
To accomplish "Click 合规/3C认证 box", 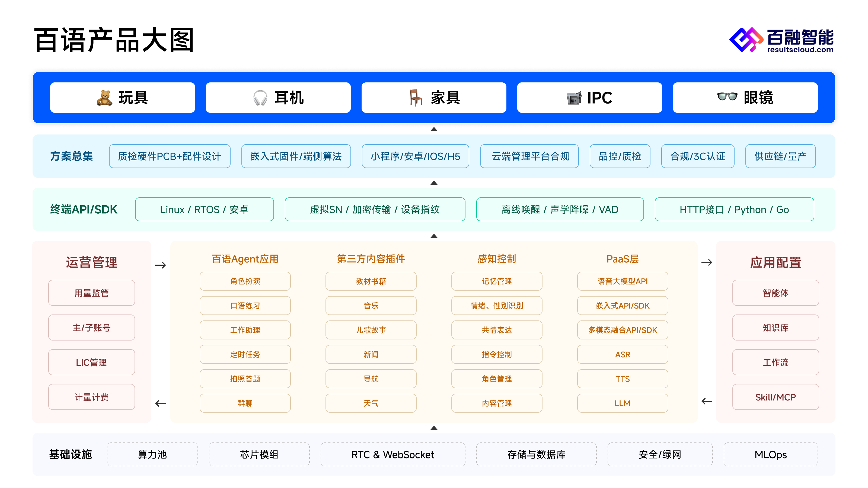I will click(x=698, y=156).
